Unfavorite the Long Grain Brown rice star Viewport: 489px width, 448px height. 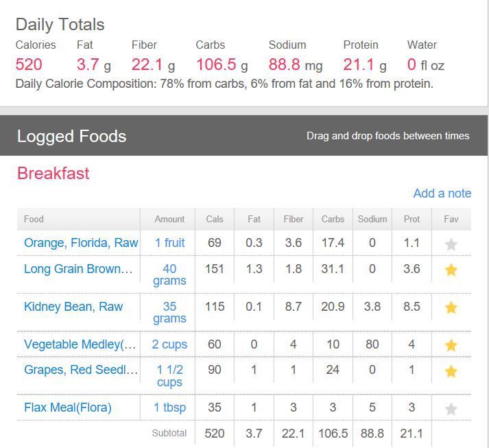[x=451, y=270]
